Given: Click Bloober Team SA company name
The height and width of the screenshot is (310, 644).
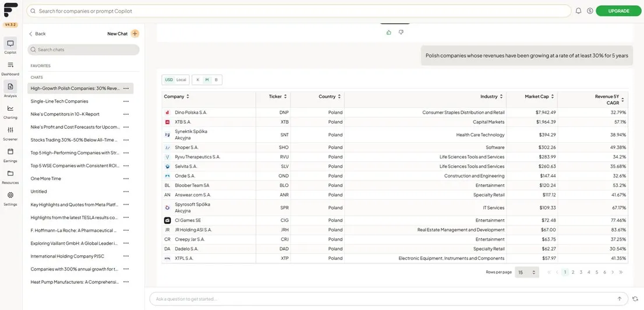Looking at the screenshot, I should (192, 185).
